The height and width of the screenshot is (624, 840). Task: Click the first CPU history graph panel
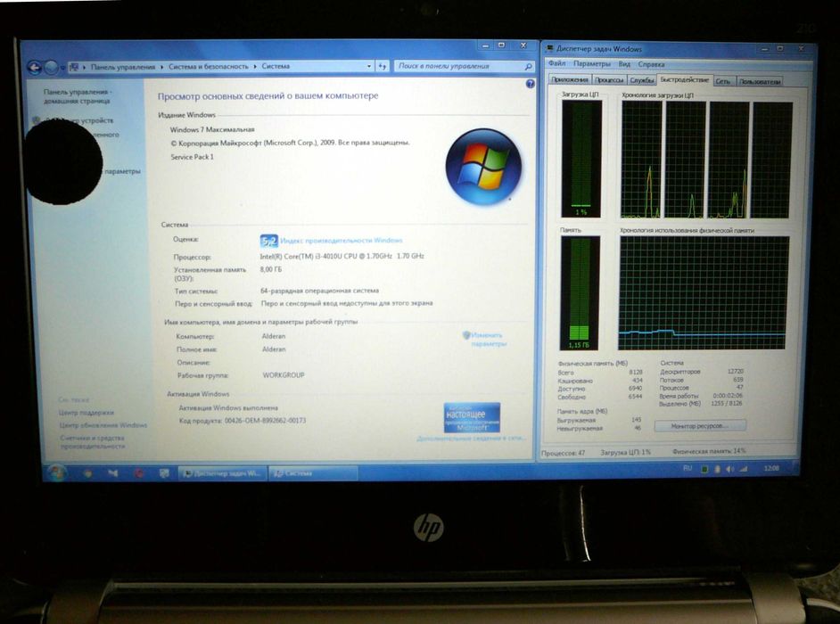[641, 160]
